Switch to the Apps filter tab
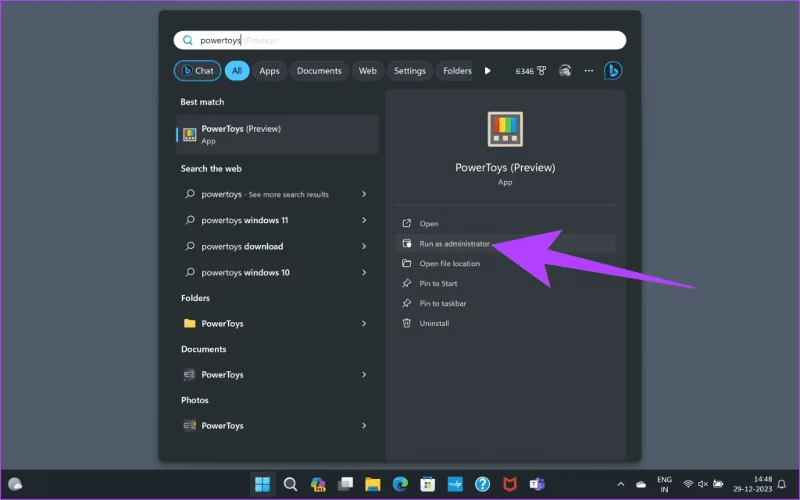This screenshot has width=800, height=500. click(269, 71)
